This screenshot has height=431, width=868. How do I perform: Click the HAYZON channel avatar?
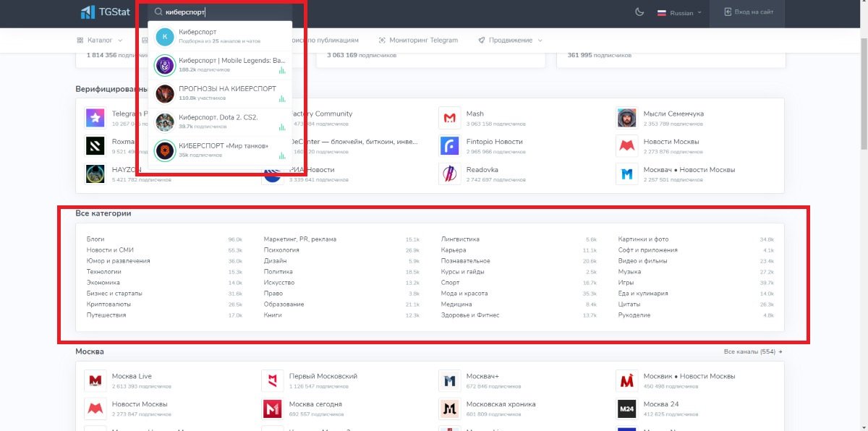tap(95, 174)
